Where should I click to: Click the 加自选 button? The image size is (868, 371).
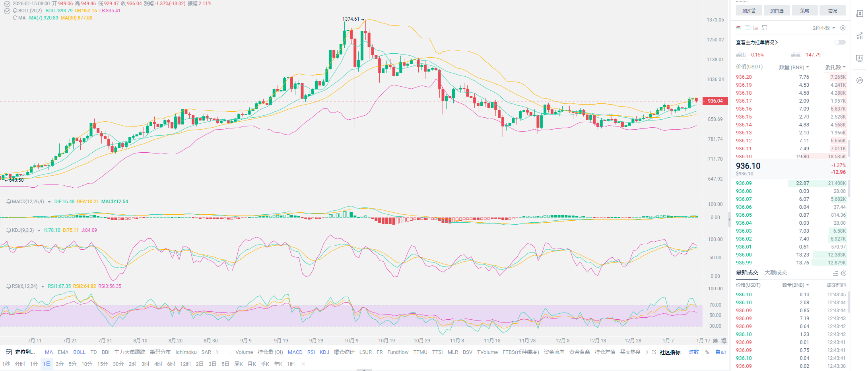tap(777, 11)
